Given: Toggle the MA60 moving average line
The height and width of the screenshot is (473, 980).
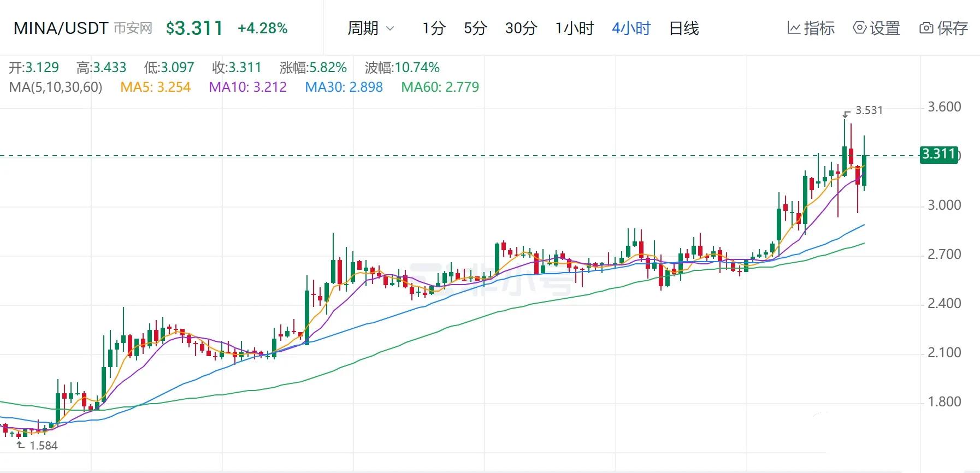Looking at the screenshot, I should 440,87.
